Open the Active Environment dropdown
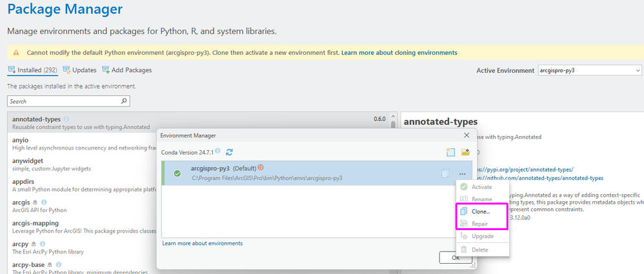644x274 pixels. 589,70
